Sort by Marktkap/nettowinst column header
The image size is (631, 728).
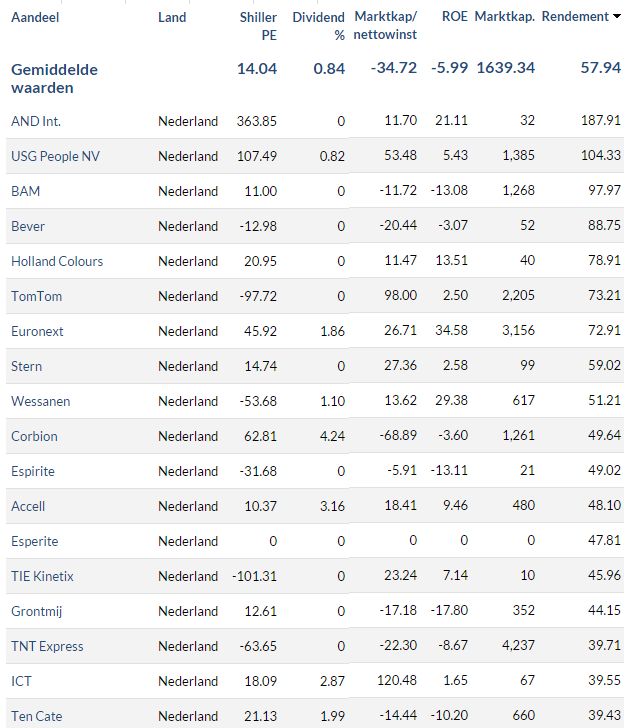click(385, 26)
